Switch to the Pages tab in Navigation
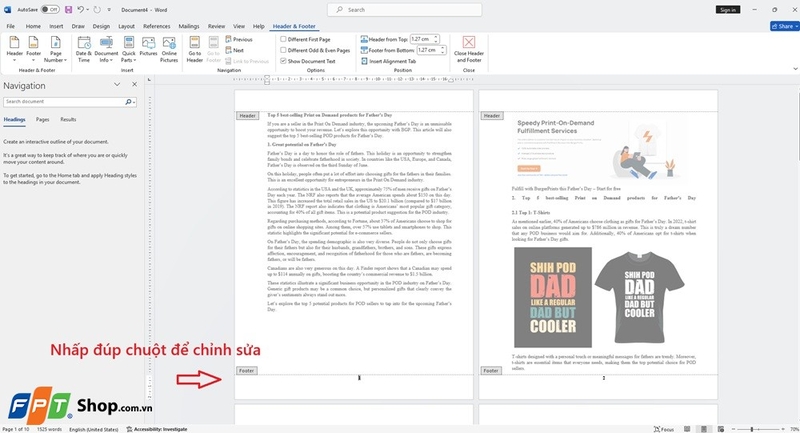This screenshot has width=800, height=433. pos(42,119)
